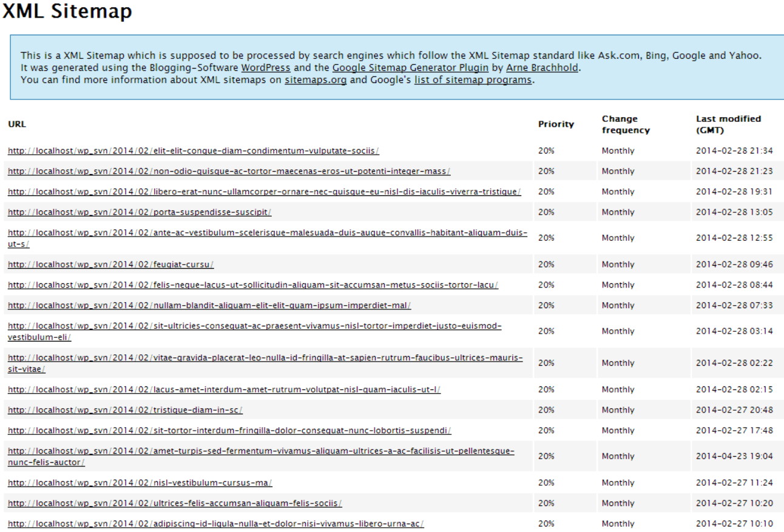Select the date 2014-02-28 07:33
The image size is (784, 532).
(x=734, y=306)
